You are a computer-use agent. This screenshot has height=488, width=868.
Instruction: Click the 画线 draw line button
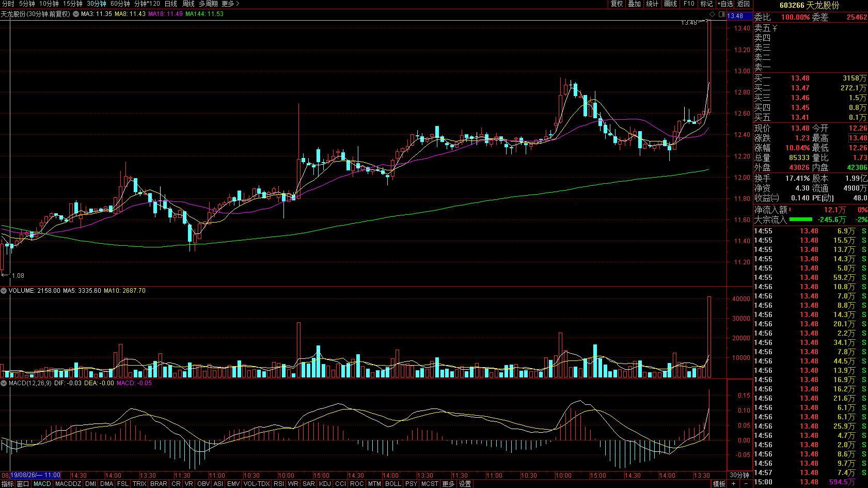click(x=670, y=4)
